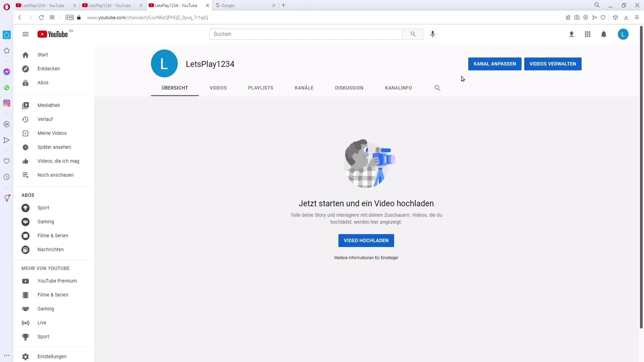Click the YouTube home logo icon

(52, 34)
